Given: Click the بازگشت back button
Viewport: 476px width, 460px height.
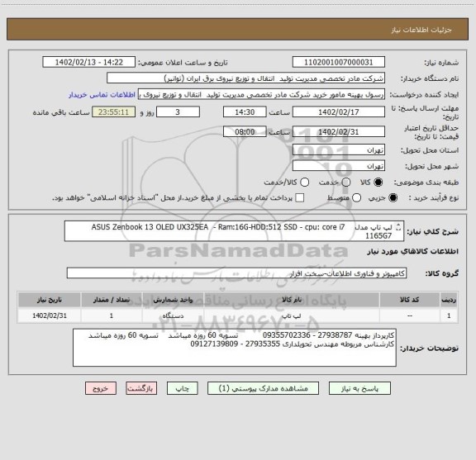Looking at the screenshot, I should tap(141, 388).
